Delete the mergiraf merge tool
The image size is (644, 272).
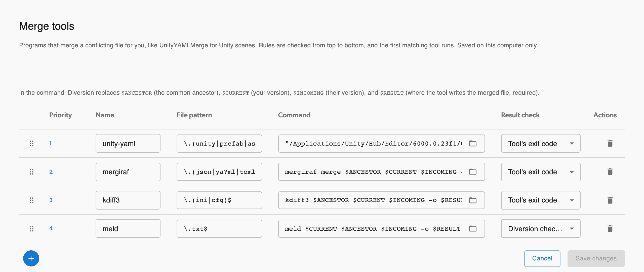[610, 172]
